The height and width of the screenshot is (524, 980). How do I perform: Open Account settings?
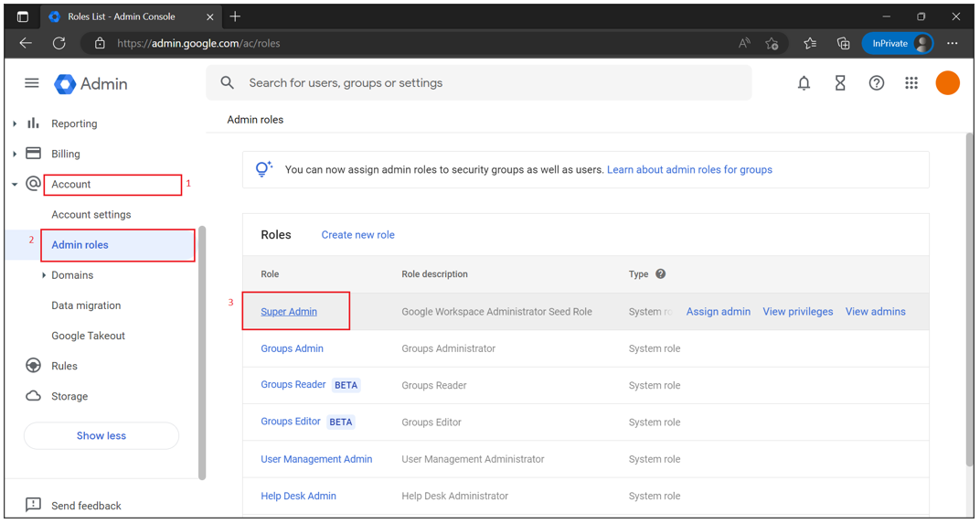[91, 215]
